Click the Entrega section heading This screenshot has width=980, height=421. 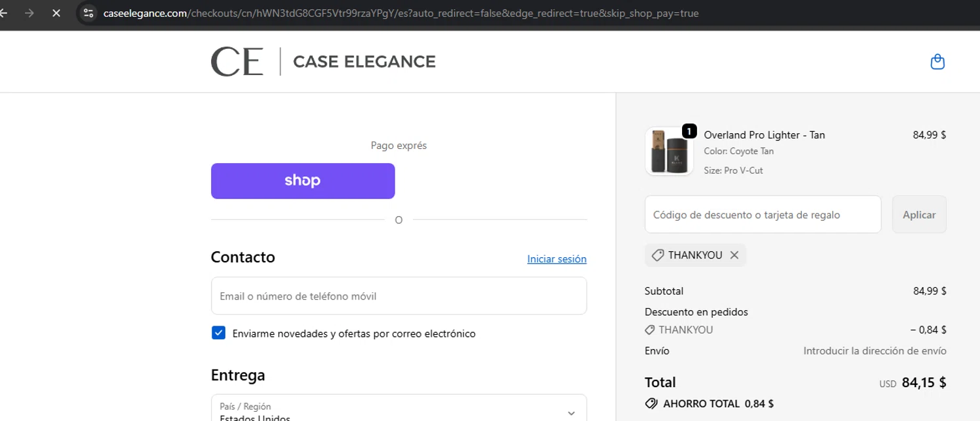(238, 375)
